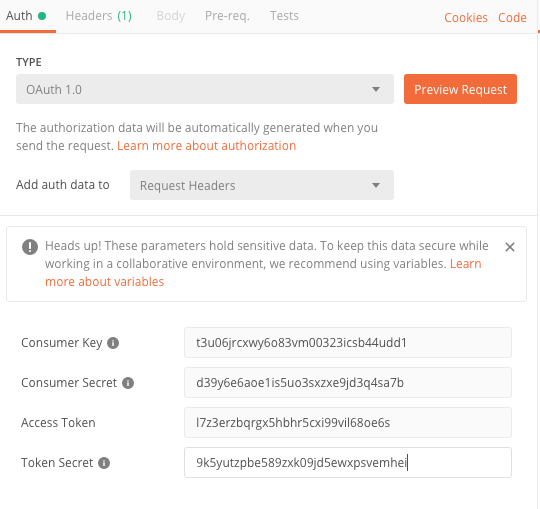Select the Body tab

pyautogui.click(x=171, y=16)
